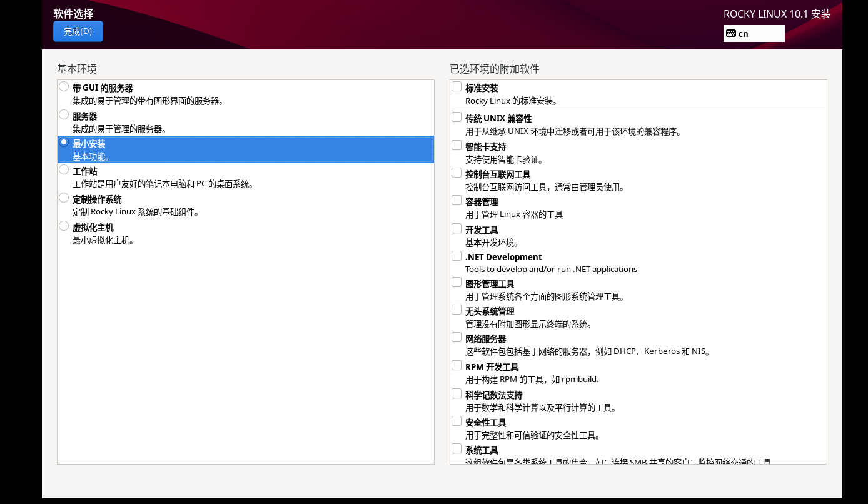Click description 支持使用智能卡验证。
868x504 pixels.
click(505, 159)
